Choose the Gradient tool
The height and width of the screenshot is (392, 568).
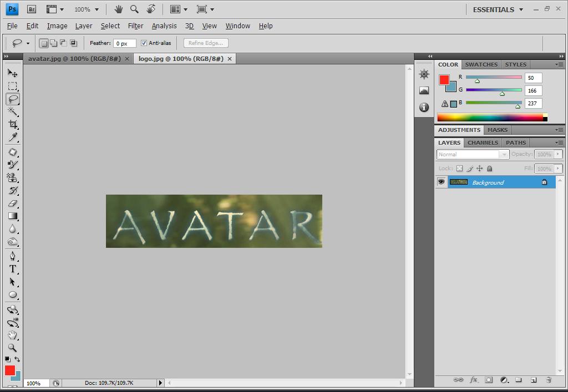click(x=12, y=216)
